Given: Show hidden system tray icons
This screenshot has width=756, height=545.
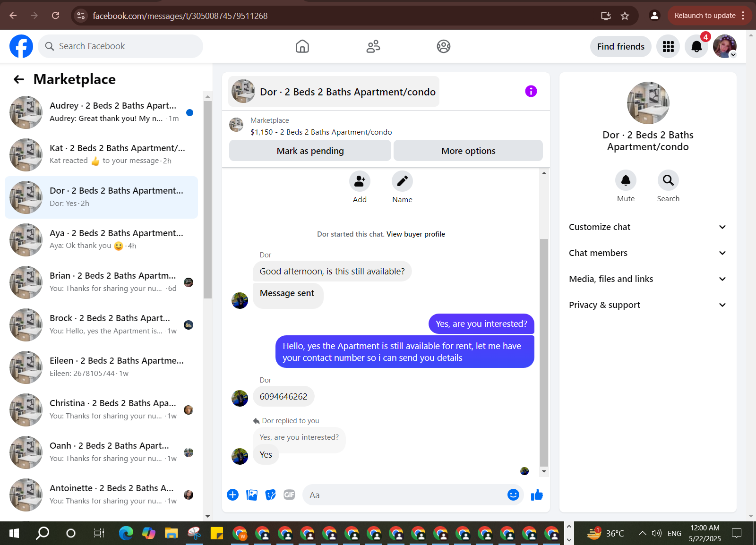Looking at the screenshot, I should pyautogui.click(x=642, y=533).
